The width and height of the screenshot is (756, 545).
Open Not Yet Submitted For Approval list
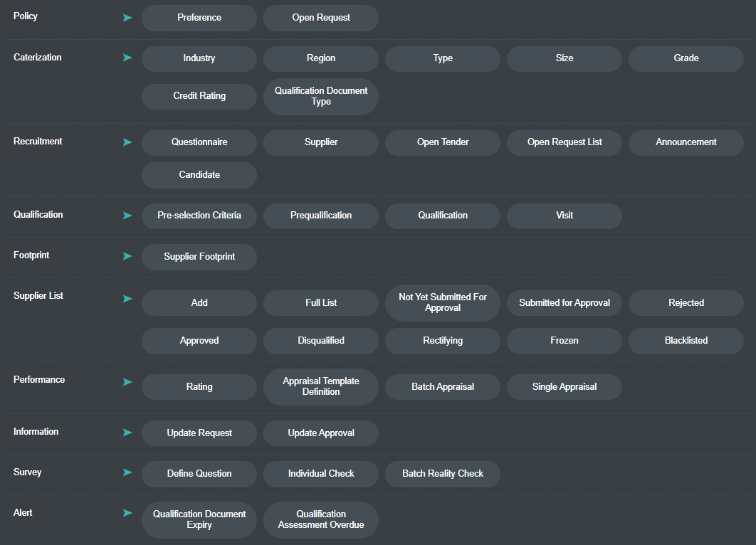pyautogui.click(x=443, y=302)
